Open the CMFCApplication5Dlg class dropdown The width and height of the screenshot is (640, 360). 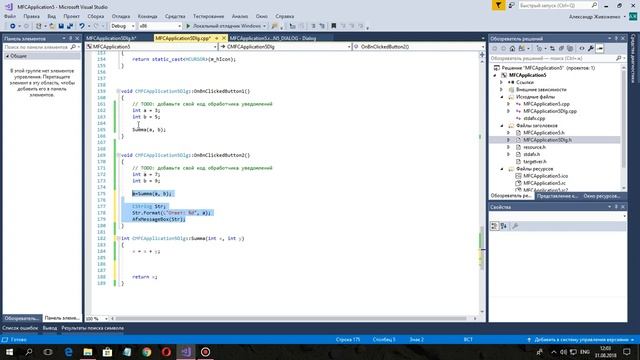tap(285, 47)
